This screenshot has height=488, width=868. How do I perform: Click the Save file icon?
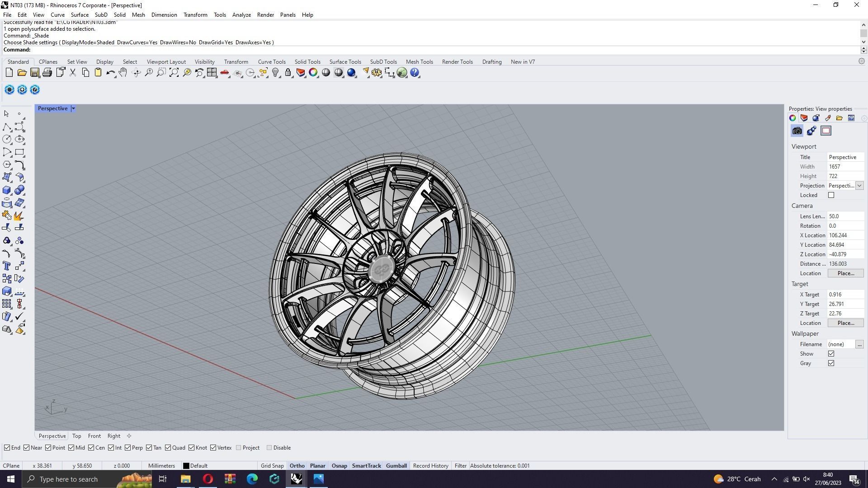coord(34,73)
